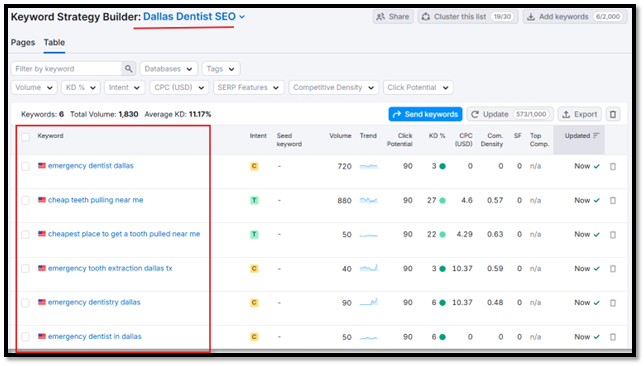Click the blue Send keywords button
This screenshot has width=644, height=366.
pos(425,114)
